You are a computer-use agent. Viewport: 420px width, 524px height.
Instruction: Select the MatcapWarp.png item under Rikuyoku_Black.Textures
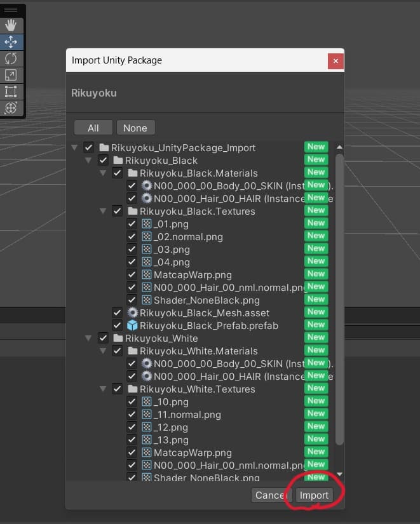(x=192, y=274)
